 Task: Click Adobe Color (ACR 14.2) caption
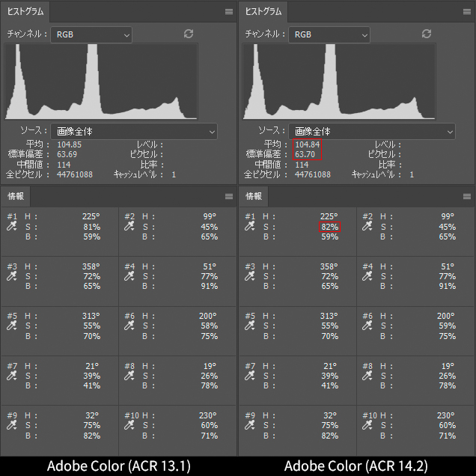[356, 466]
